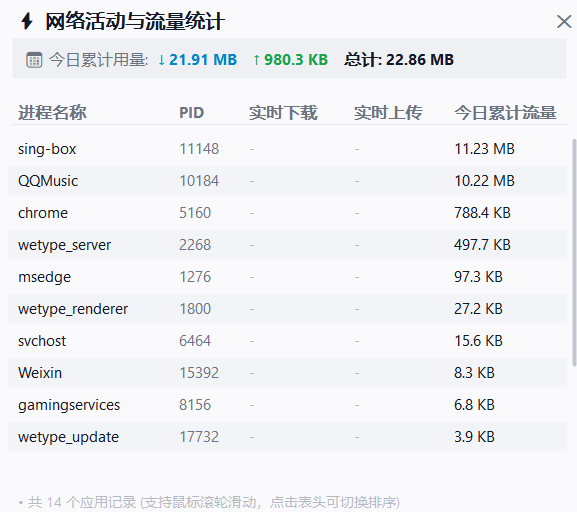Image resolution: width=577 pixels, height=512 pixels.
Task: Sort by 今日累计流量 column header
Action: click(505, 113)
